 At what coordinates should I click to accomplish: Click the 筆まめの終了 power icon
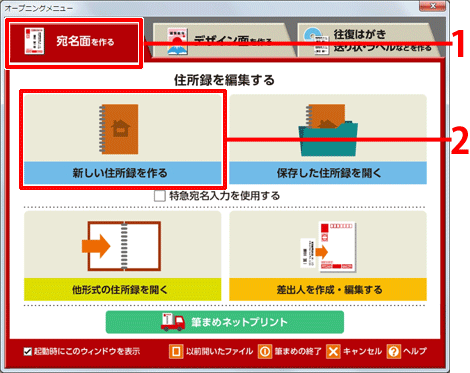[x=265, y=351]
